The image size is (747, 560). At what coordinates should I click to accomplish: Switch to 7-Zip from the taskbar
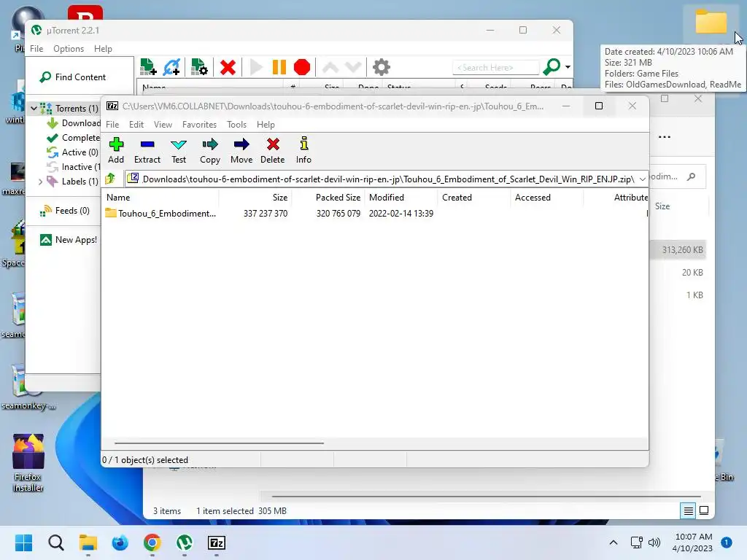click(217, 542)
